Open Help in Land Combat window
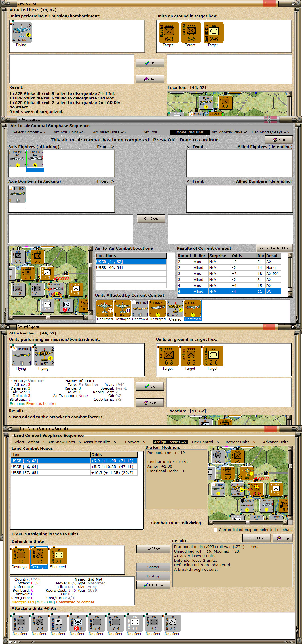 [283, 538]
